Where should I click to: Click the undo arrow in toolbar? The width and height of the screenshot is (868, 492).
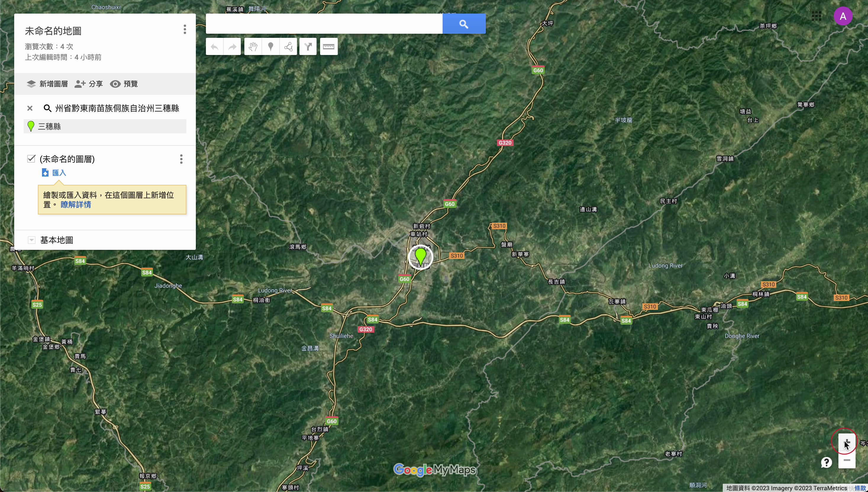pos(215,47)
